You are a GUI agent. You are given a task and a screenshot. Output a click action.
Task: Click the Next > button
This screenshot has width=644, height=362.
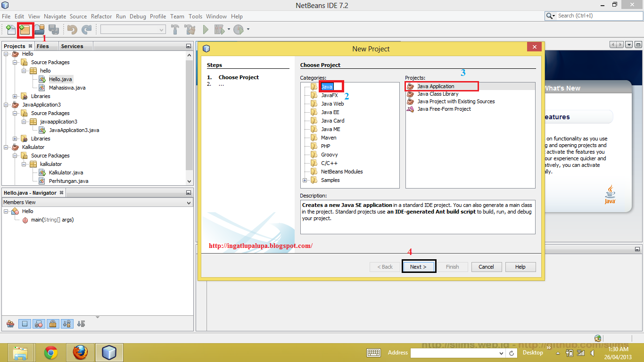coord(419,267)
